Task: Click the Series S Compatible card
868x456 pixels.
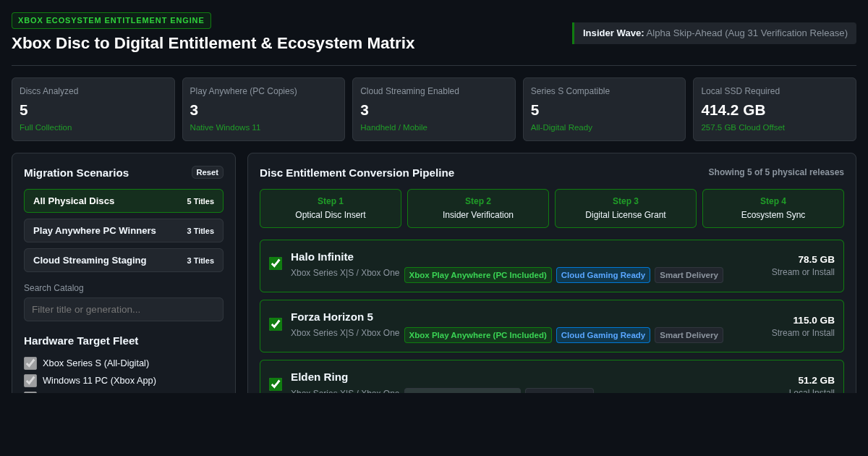Action: (604, 109)
